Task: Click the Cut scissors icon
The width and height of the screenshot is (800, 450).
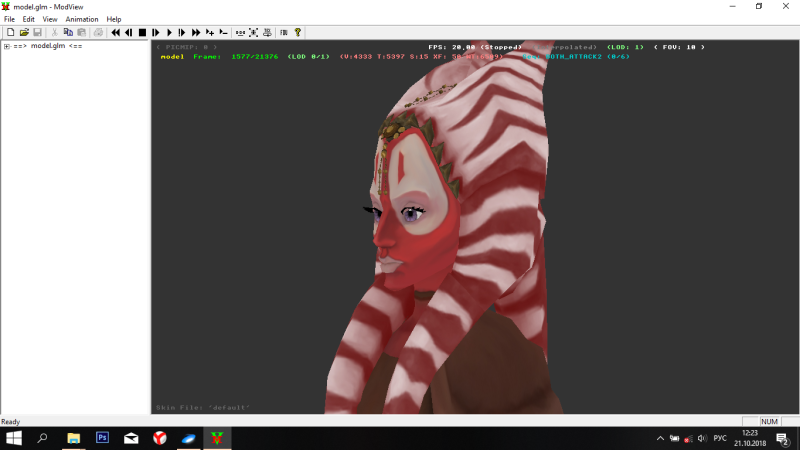Action: 55,32
